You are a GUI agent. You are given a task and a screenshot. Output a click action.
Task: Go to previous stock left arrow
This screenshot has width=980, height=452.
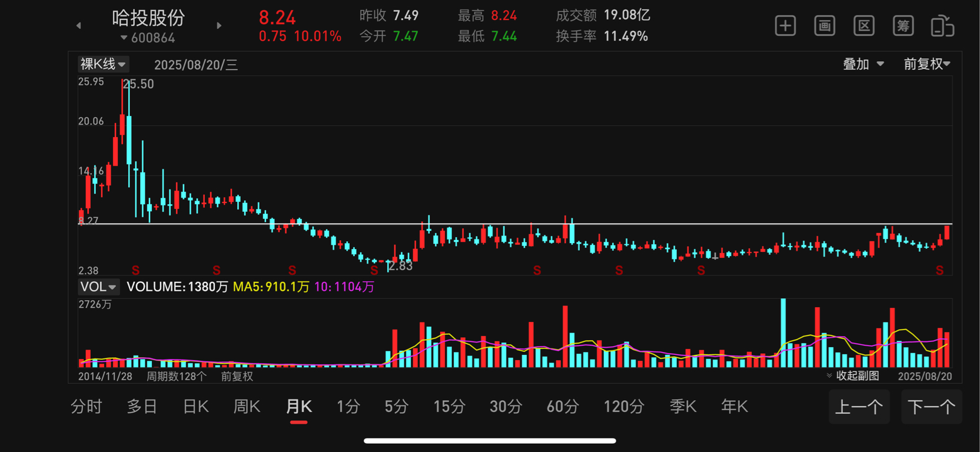pos(79,25)
